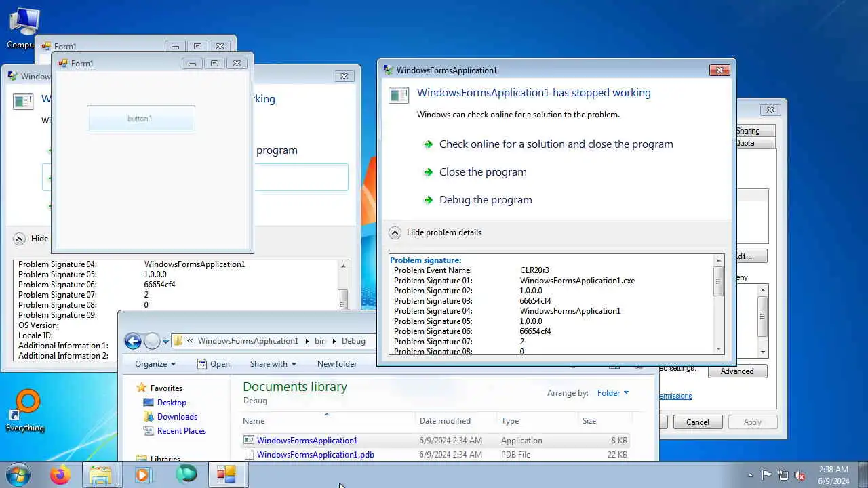
Task: Open Share with dropdown
Action: 273,364
